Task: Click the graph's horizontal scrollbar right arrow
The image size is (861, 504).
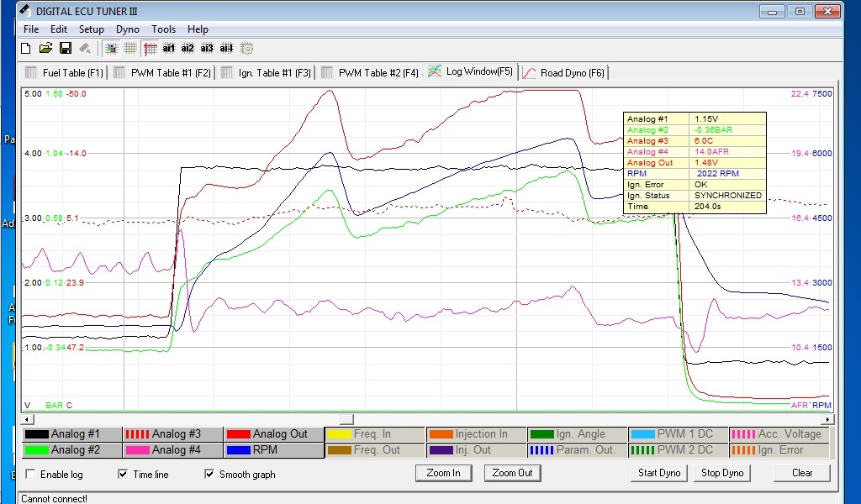Action: click(828, 419)
